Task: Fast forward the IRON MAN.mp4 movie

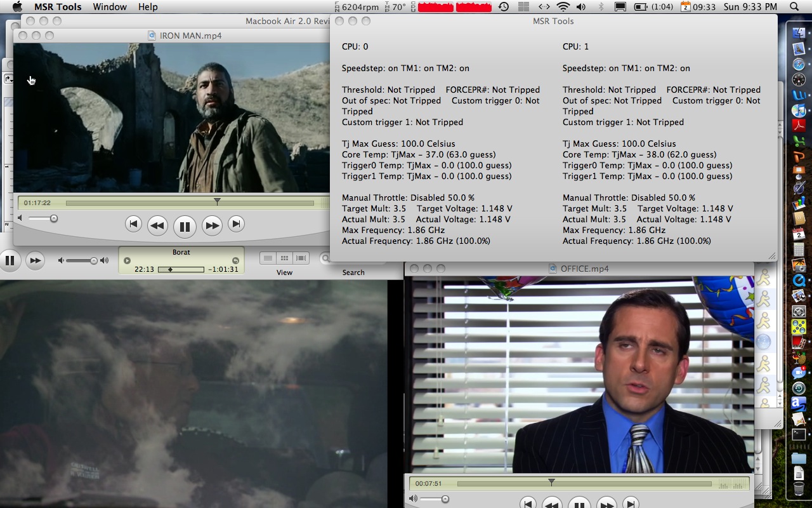Action: click(x=212, y=225)
